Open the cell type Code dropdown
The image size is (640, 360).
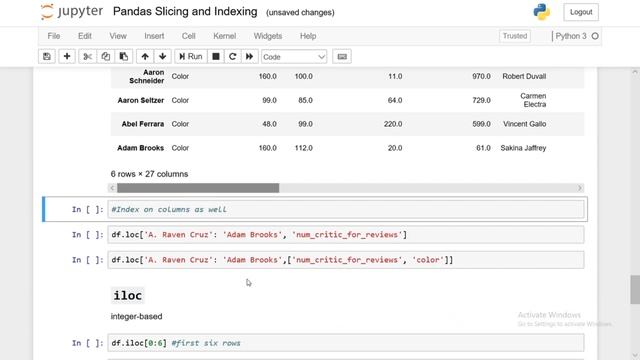(294, 57)
